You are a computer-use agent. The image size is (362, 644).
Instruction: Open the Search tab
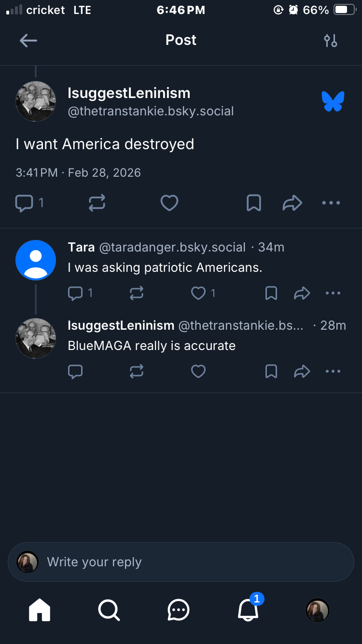(x=109, y=610)
